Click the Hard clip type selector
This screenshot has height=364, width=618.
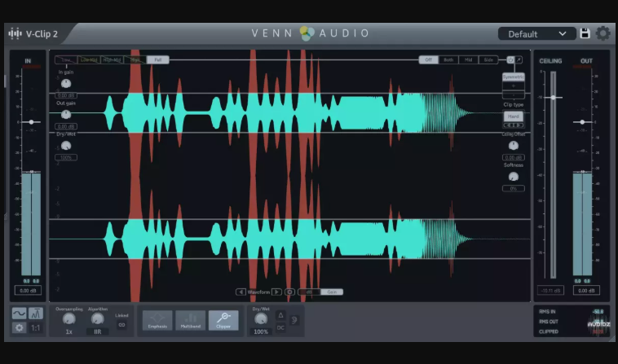513,116
